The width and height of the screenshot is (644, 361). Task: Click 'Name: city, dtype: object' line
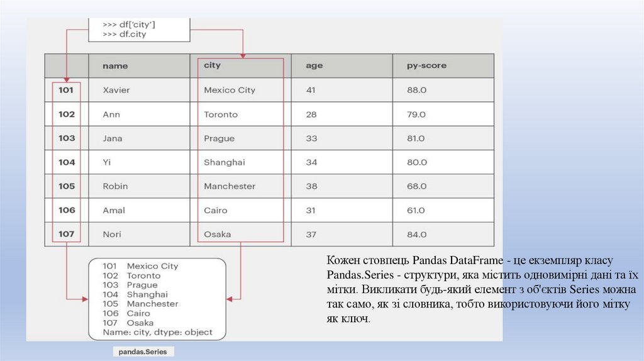[x=158, y=332]
